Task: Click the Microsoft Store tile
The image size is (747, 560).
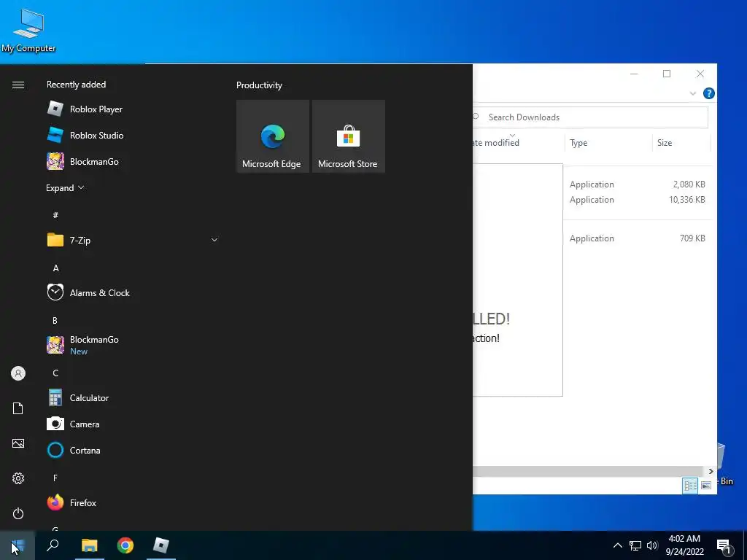Action: click(x=348, y=136)
